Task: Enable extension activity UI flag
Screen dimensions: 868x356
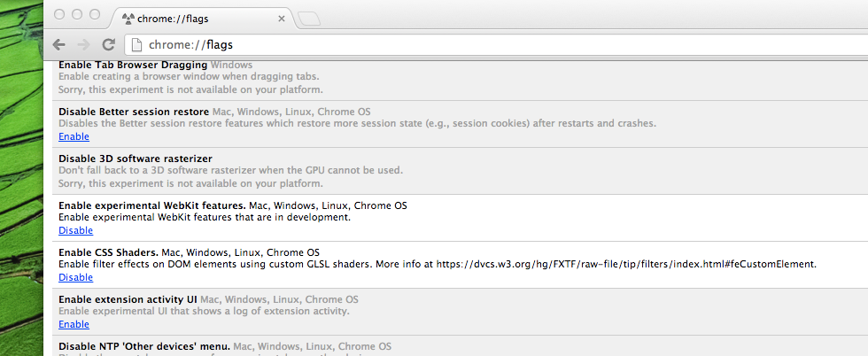Action: point(74,324)
